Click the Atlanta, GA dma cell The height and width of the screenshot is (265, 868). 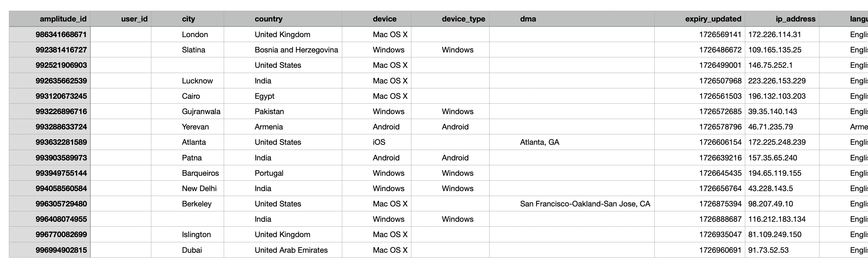coord(572,142)
